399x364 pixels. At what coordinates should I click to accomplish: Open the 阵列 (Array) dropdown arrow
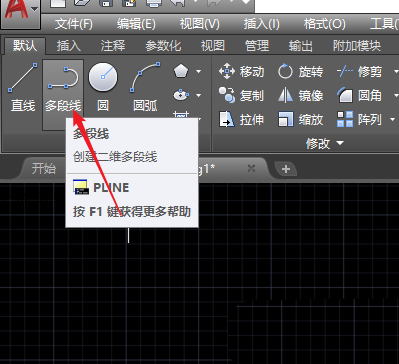click(392, 119)
